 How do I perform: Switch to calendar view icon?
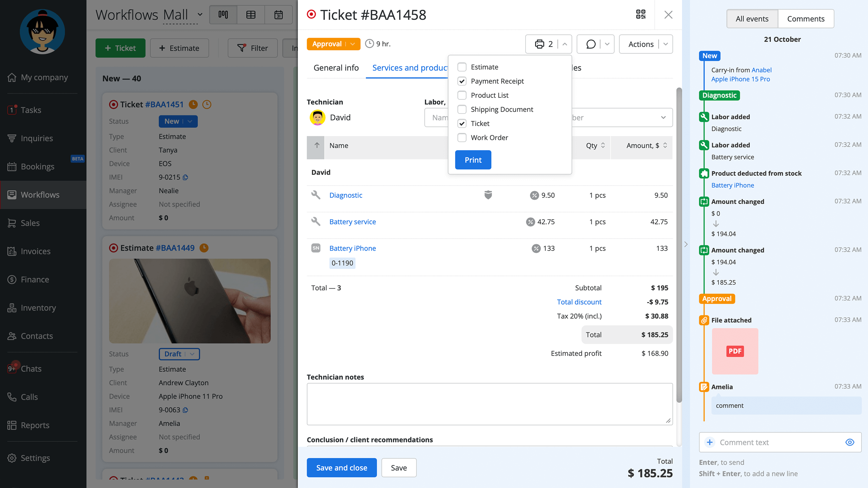[278, 15]
